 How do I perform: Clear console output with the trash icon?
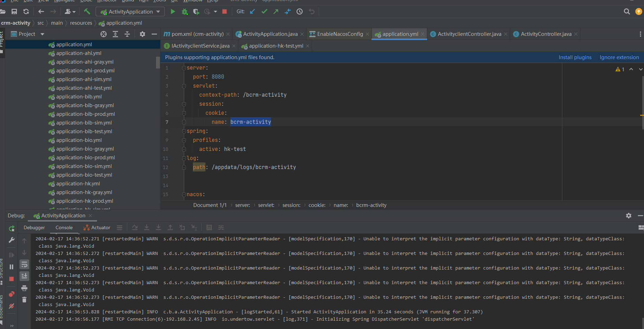24,299
